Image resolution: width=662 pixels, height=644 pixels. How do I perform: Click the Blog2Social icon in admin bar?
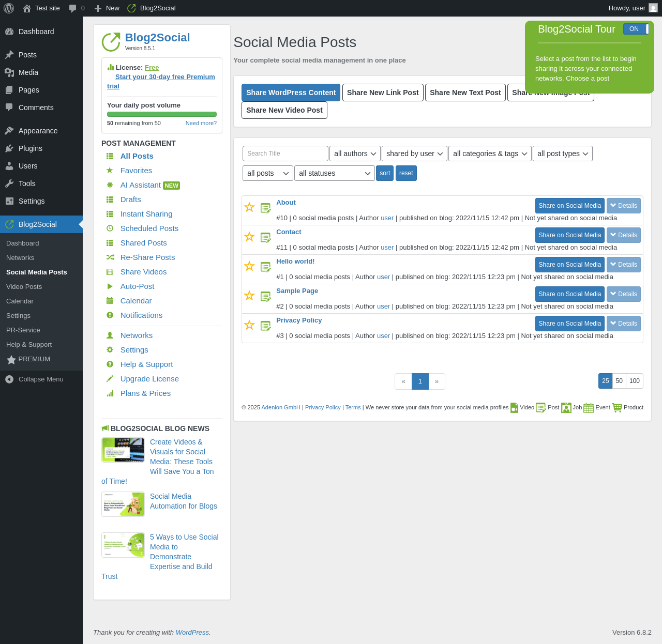[131, 8]
